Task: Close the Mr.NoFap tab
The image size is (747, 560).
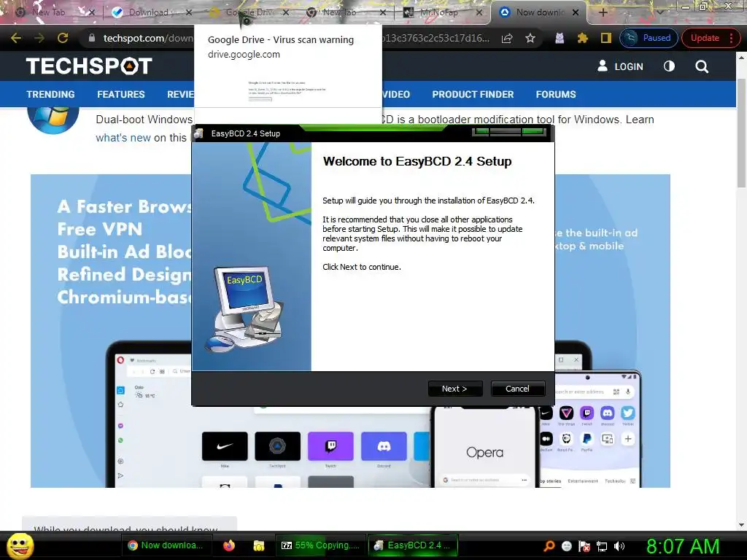Action: (x=479, y=12)
